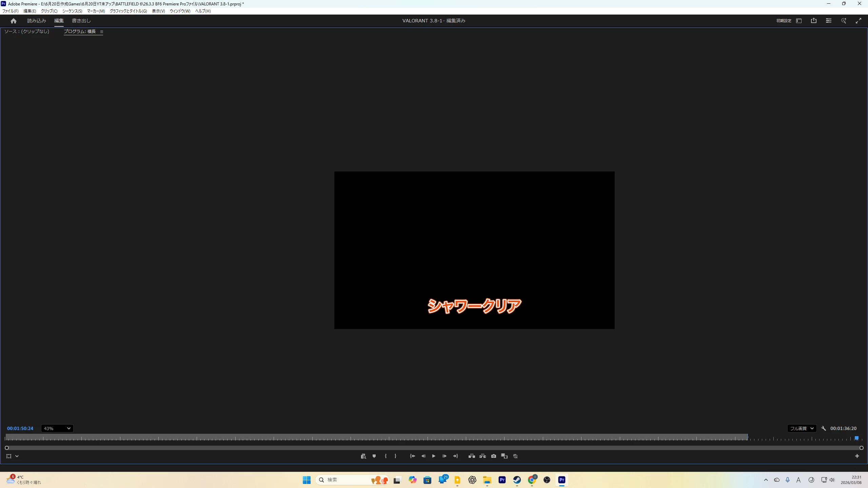This screenshot has height=488, width=868.
Task: Click the Export Frame camera icon
Action: (494, 456)
